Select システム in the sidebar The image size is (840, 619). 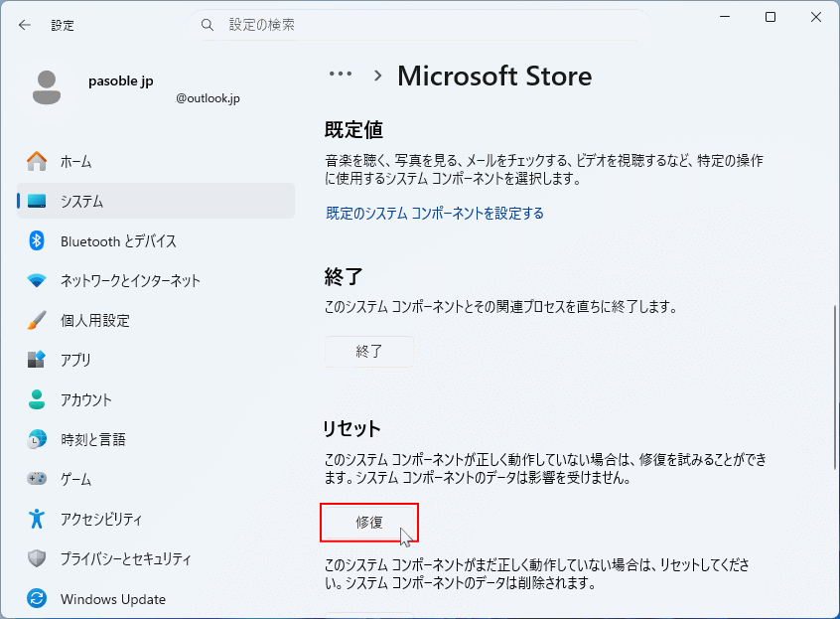156,201
